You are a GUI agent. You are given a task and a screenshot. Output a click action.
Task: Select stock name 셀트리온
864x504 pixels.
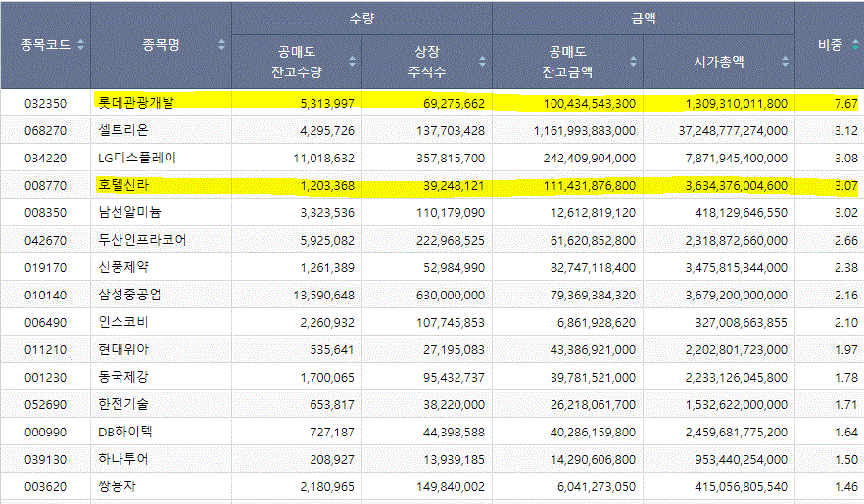[x=123, y=130]
